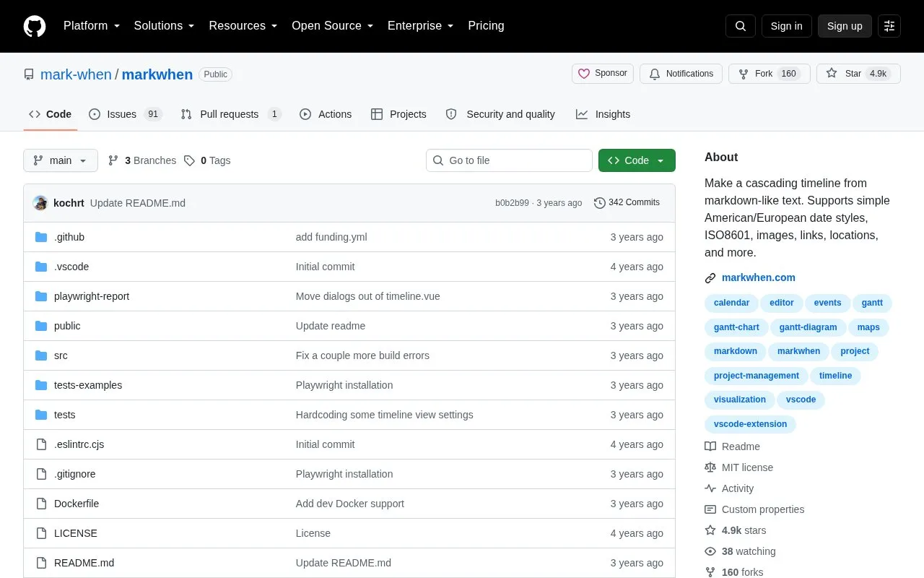The height and width of the screenshot is (578, 924).
Task: Click the branches icon beside 3 Branches
Action: click(x=113, y=160)
